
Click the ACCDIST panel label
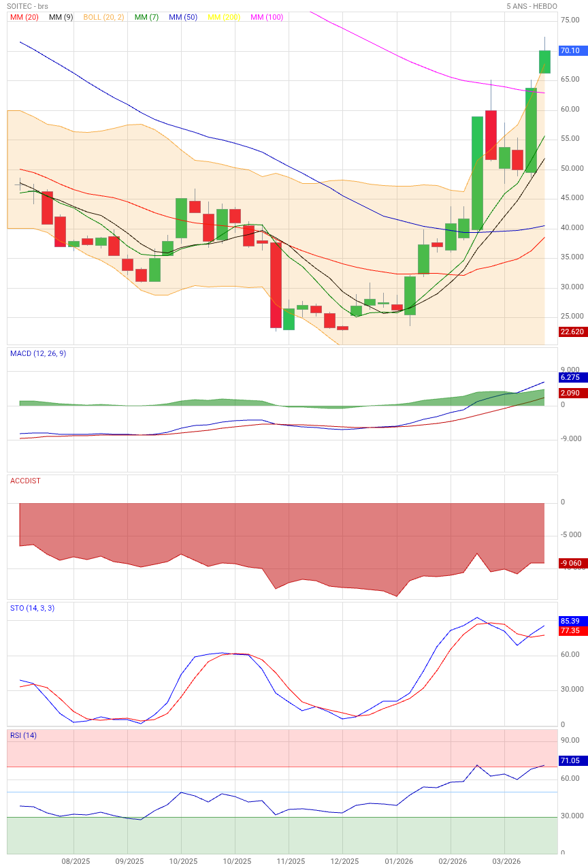click(x=25, y=481)
